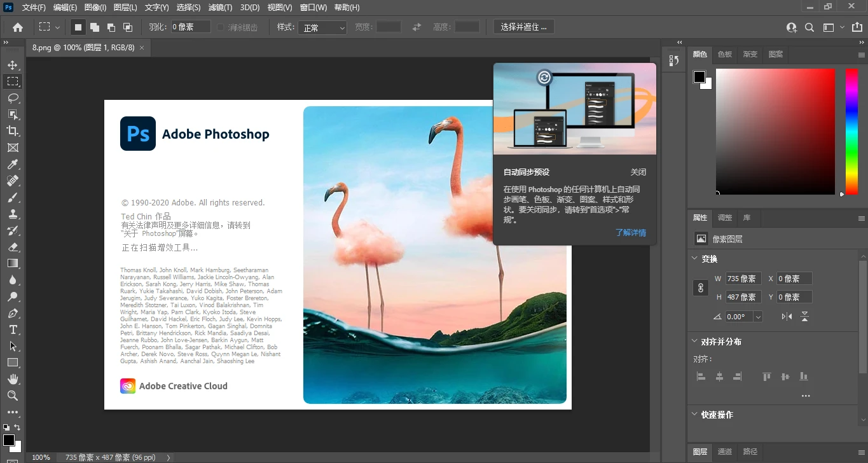
Task: Swap width and height arrows
Action: point(417,27)
